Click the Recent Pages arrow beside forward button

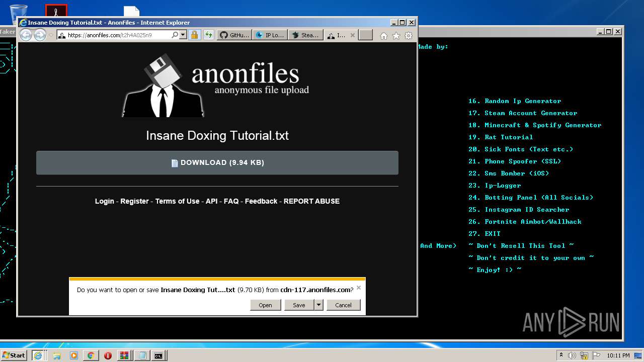(51, 35)
